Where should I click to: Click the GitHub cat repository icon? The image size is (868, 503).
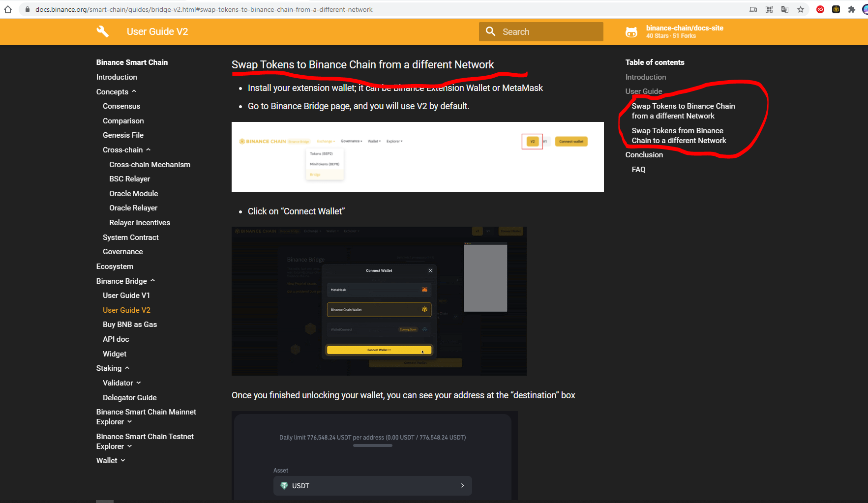point(631,32)
